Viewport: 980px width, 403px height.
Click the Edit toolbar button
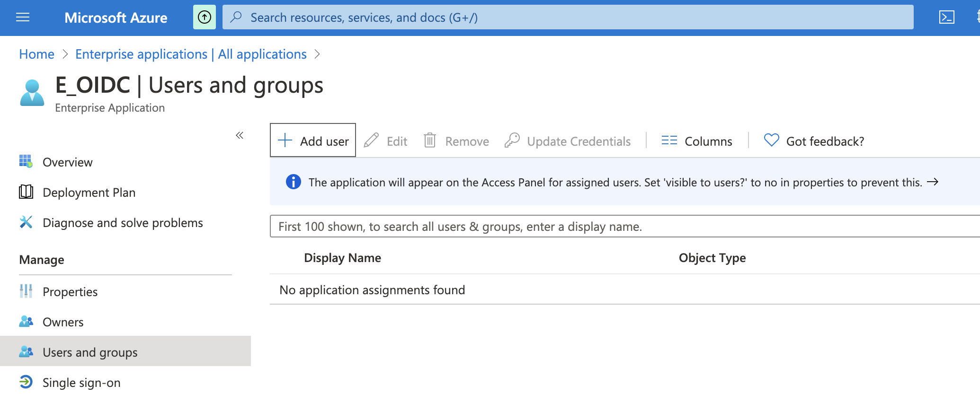pyautogui.click(x=386, y=141)
